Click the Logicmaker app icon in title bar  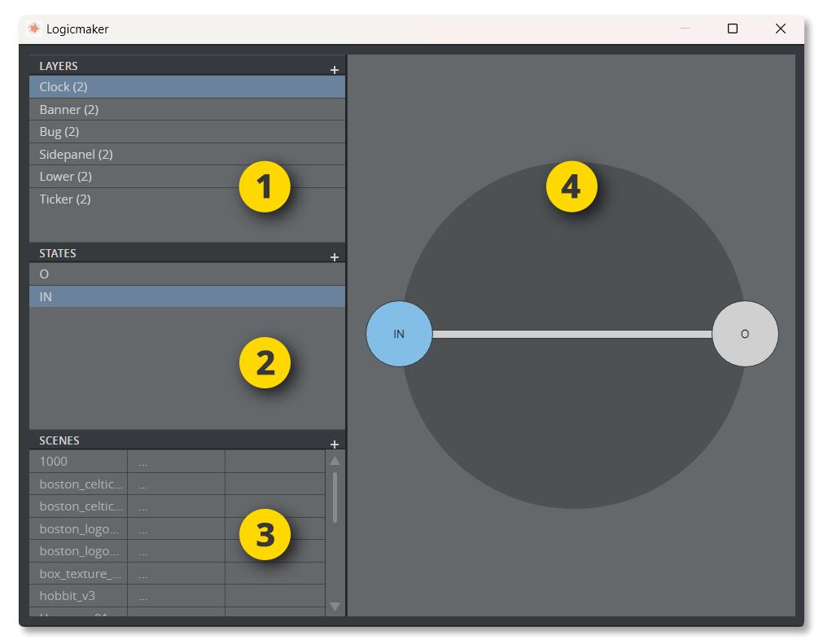point(33,28)
